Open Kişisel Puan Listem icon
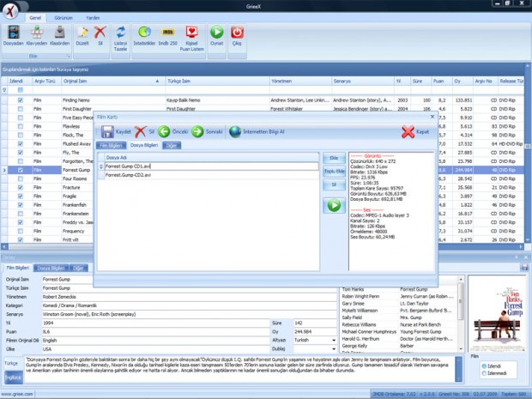Image resolution: width=532 pixels, height=399 pixels. click(x=191, y=33)
